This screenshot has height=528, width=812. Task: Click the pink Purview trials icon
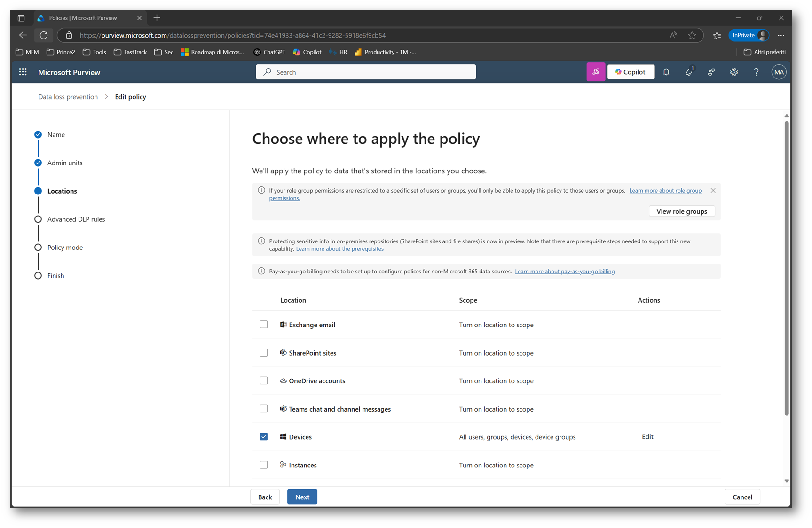click(596, 72)
